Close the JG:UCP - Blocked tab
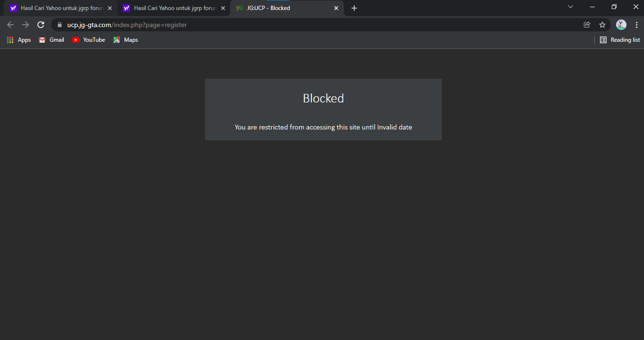 click(336, 8)
